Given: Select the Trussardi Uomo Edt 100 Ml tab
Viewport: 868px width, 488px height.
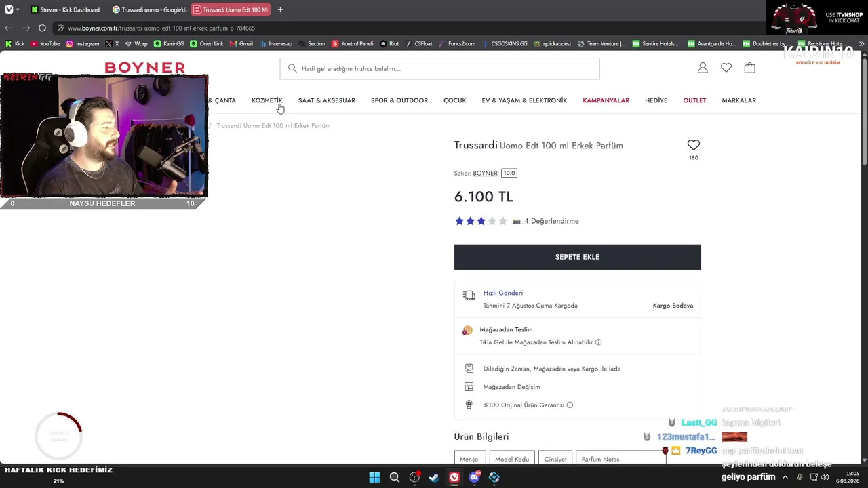Looking at the screenshot, I should coord(231,9).
